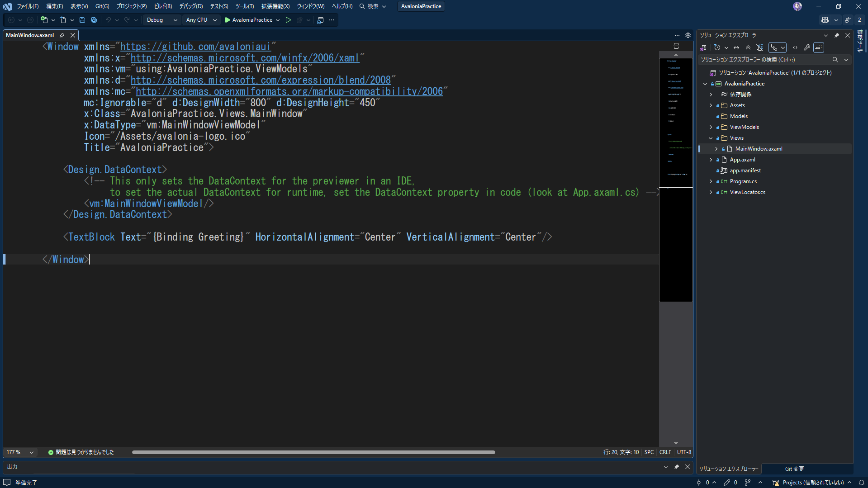Click the View Code brackets icon
The image size is (868, 488).
coord(795,47)
